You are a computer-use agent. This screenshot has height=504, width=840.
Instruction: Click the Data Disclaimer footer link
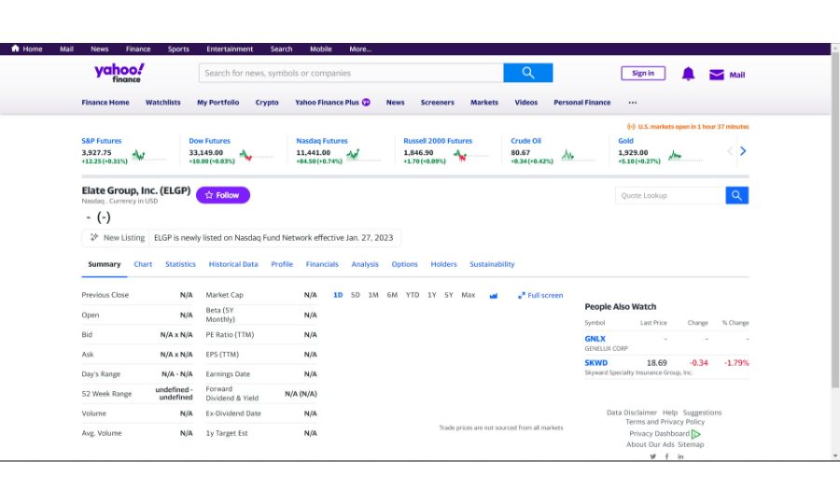pyautogui.click(x=632, y=413)
